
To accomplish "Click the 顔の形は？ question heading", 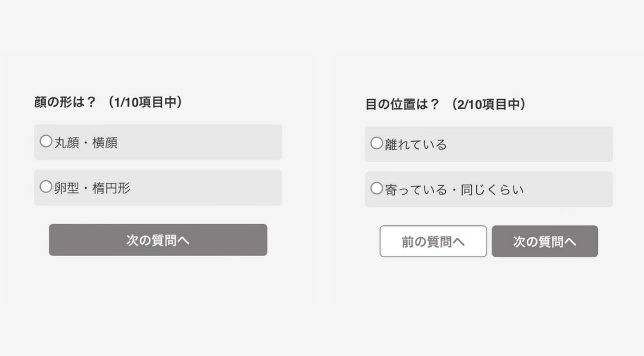I will (x=65, y=102).
